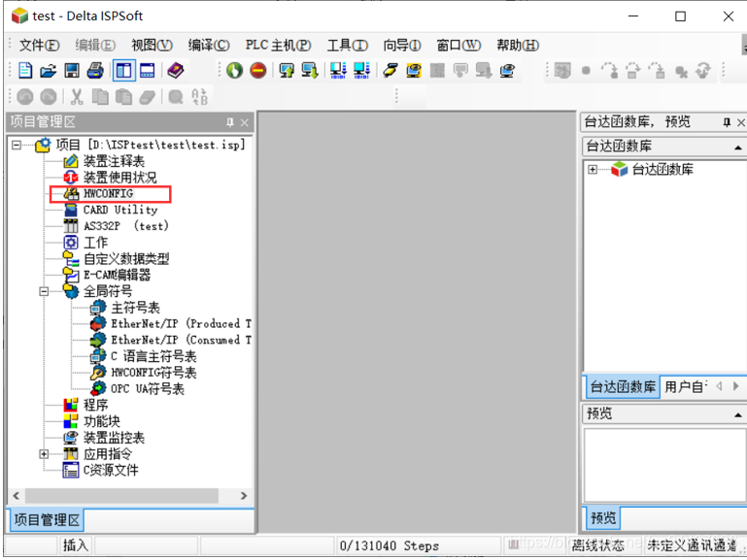Click the online mode monitor icon
Image resolution: width=747 pixels, height=560 pixels.
click(338, 71)
